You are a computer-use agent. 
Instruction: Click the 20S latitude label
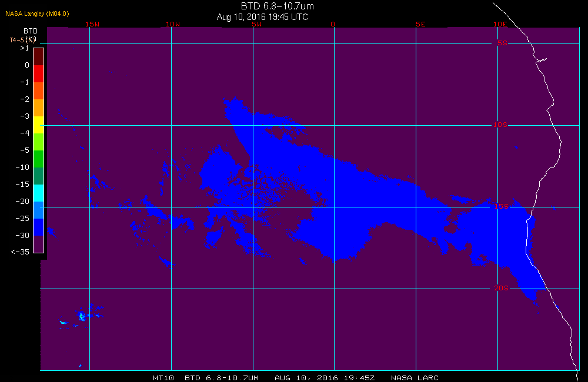coord(502,288)
